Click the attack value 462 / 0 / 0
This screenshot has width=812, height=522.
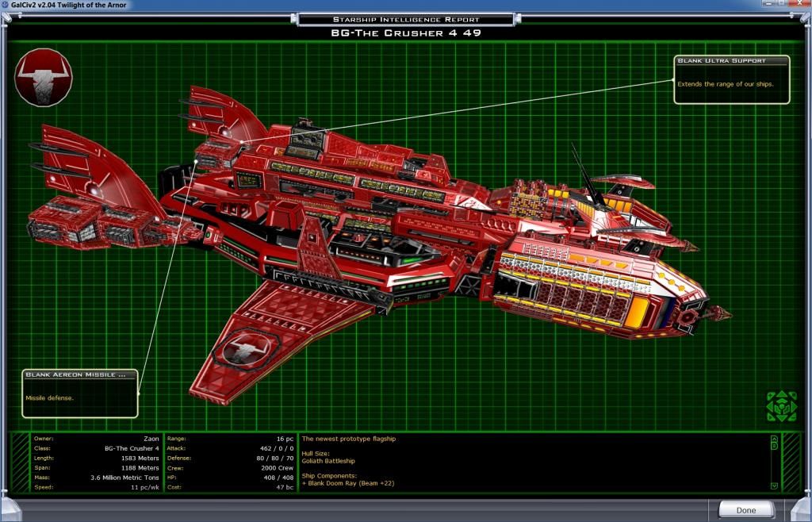[277, 448]
